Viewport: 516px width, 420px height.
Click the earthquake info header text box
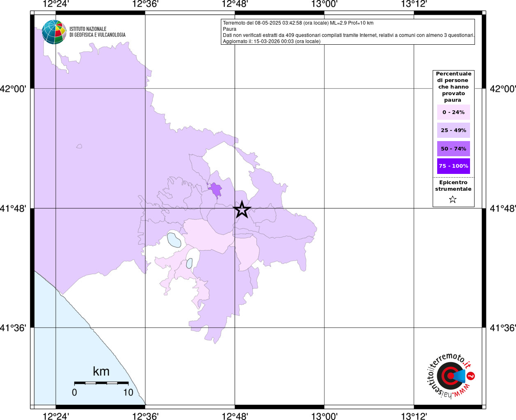point(348,32)
